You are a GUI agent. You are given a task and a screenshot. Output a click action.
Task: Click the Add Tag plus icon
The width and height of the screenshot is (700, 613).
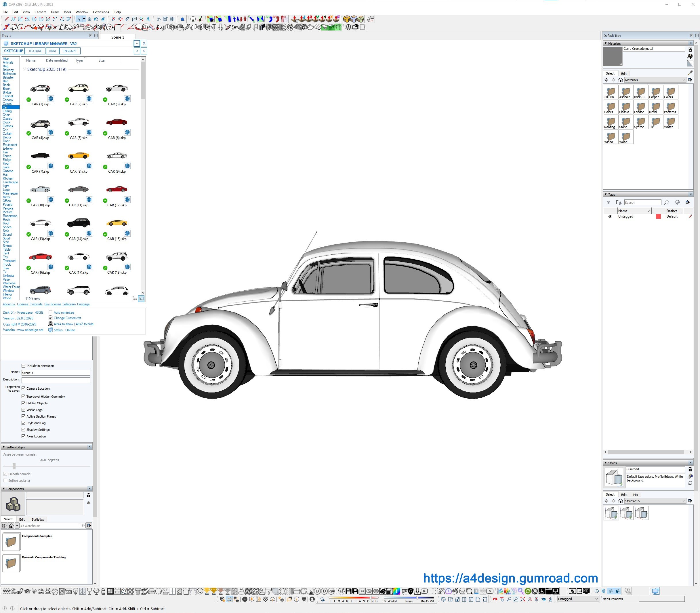click(x=608, y=203)
